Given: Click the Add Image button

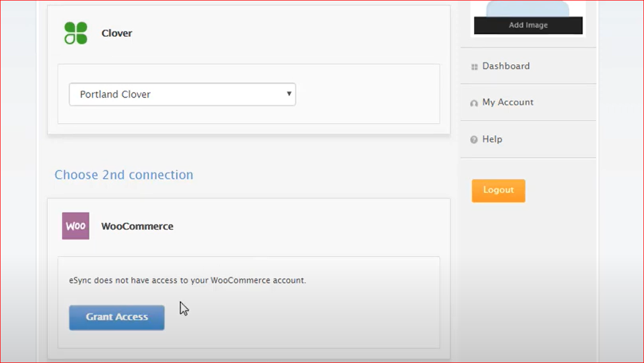Looking at the screenshot, I should click(528, 25).
